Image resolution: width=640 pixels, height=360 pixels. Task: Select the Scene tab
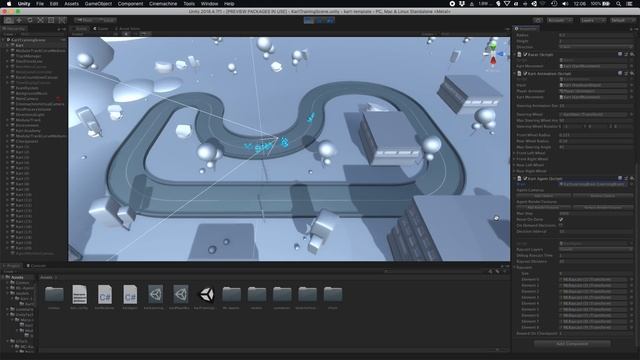pos(80,29)
